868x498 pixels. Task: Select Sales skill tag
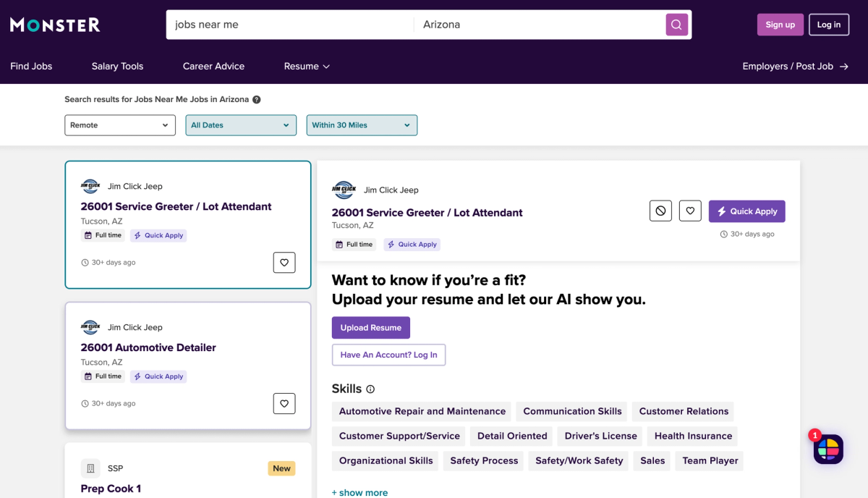[x=652, y=461]
